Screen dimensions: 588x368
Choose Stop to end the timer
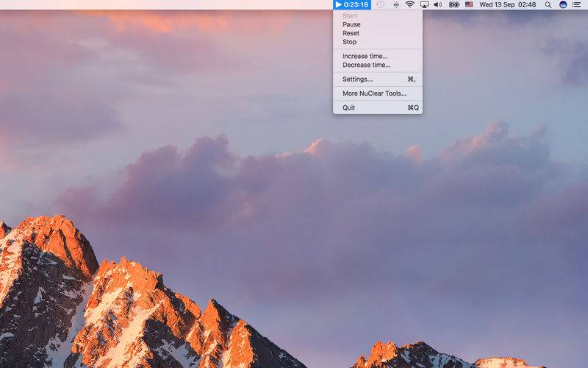(349, 42)
